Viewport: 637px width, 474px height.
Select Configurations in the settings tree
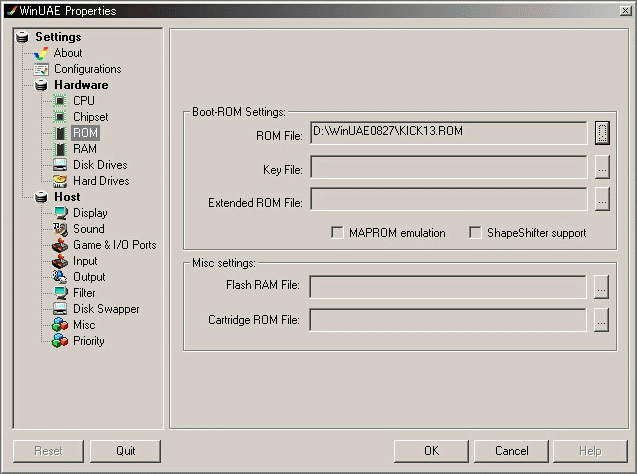tap(87, 69)
